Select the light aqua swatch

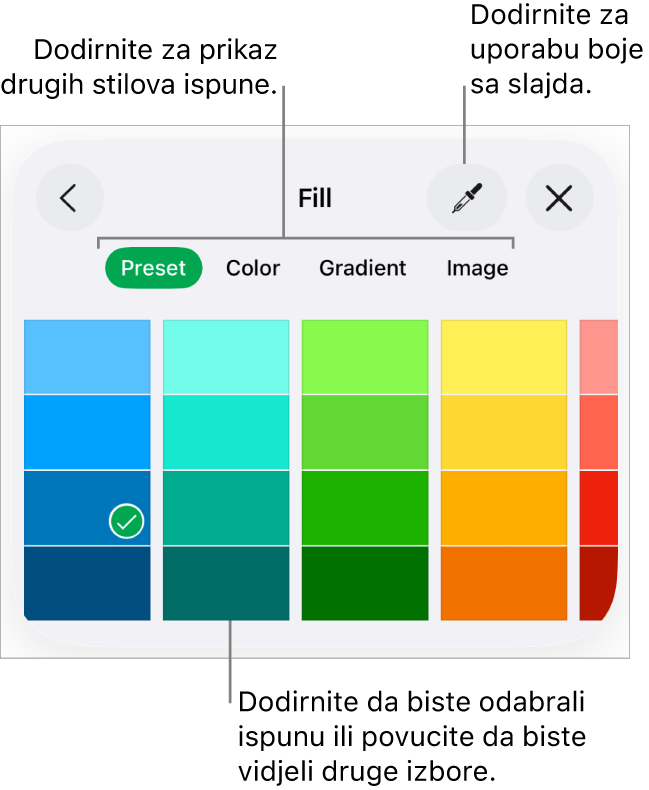click(226, 357)
